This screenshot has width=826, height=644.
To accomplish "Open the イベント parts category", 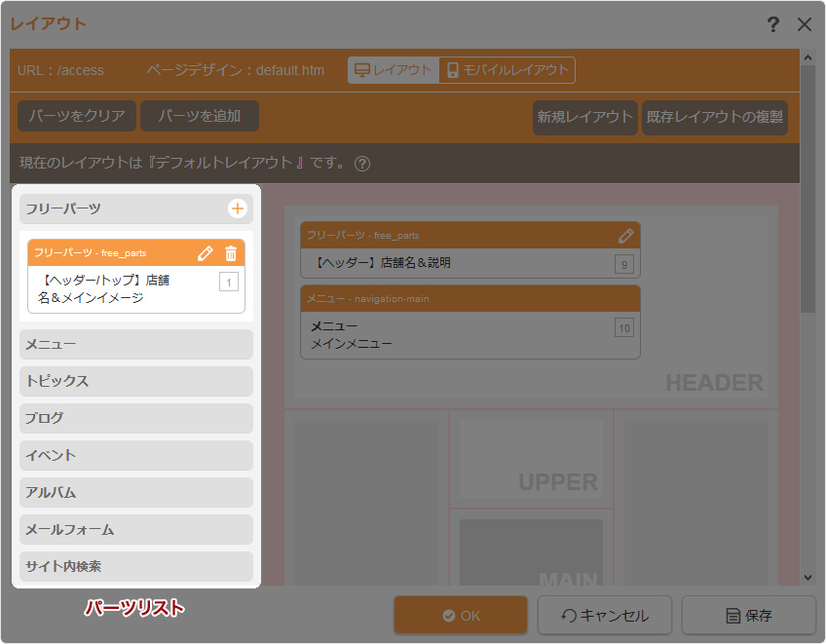I will point(135,455).
